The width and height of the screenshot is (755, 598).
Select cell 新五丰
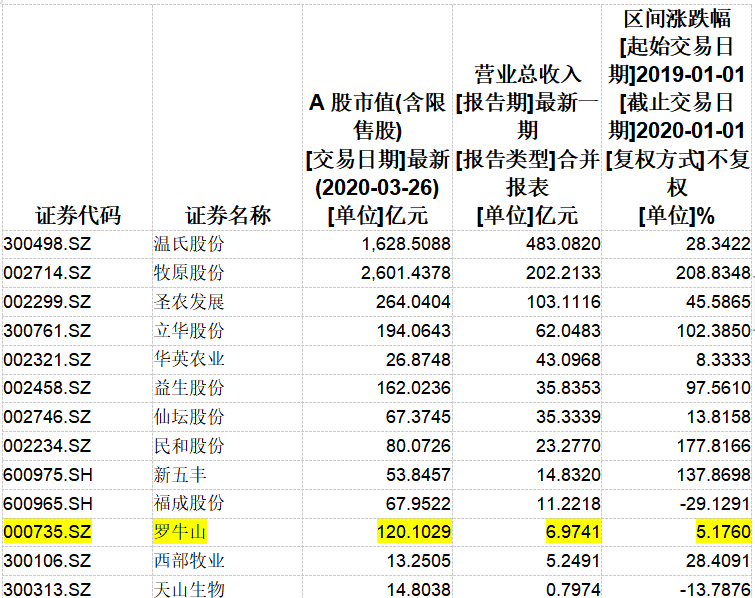tap(228, 475)
